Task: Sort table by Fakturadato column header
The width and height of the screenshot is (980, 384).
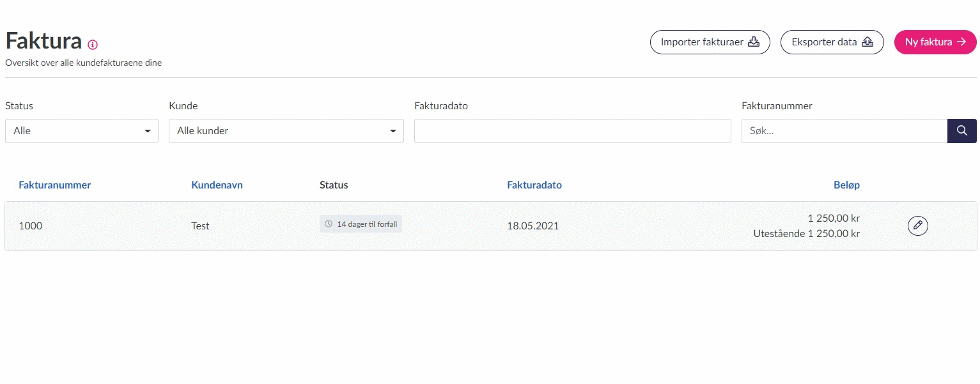Action: (x=534, y=185)
